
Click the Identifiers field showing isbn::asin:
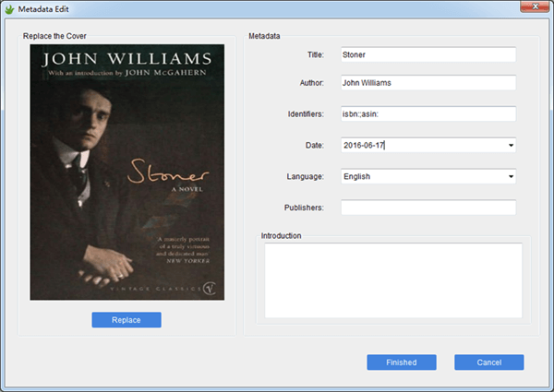[428, 114]
